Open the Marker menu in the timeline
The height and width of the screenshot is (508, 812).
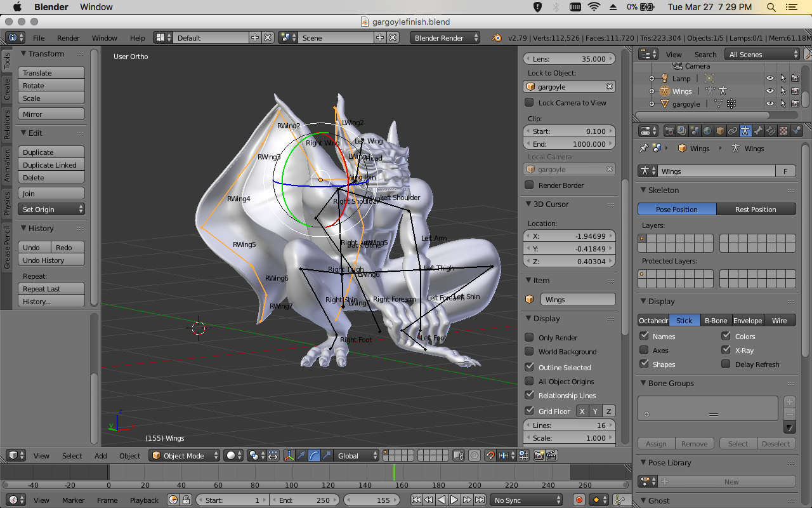73,500
